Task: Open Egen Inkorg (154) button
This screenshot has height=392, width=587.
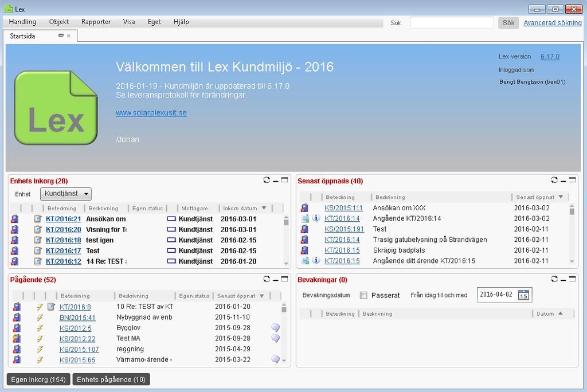Action: click(38, 379)
